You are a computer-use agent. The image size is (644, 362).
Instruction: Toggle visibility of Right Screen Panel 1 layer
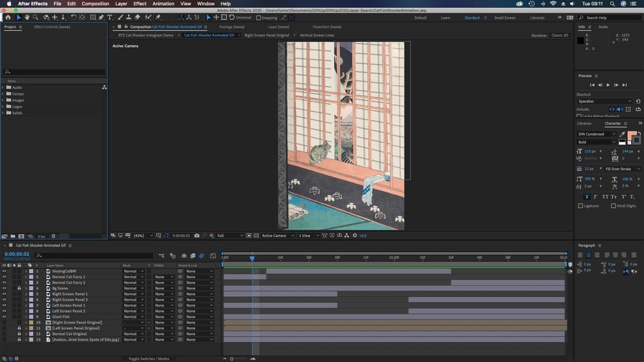[x=4, y=294]
